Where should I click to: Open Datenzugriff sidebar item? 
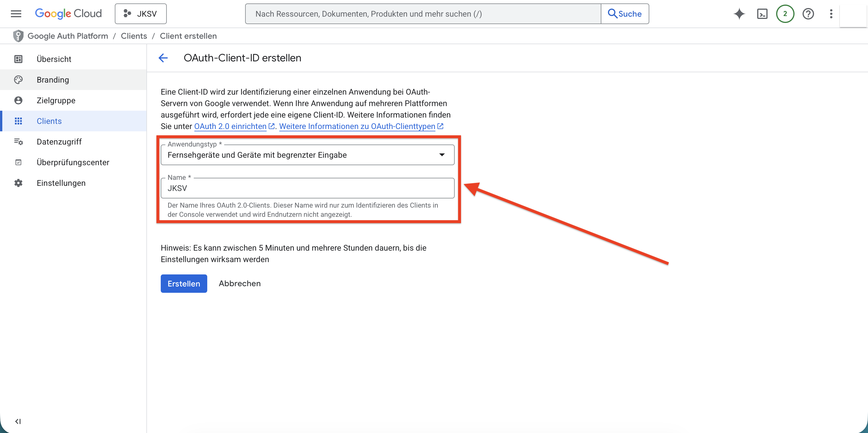[59, 142]
